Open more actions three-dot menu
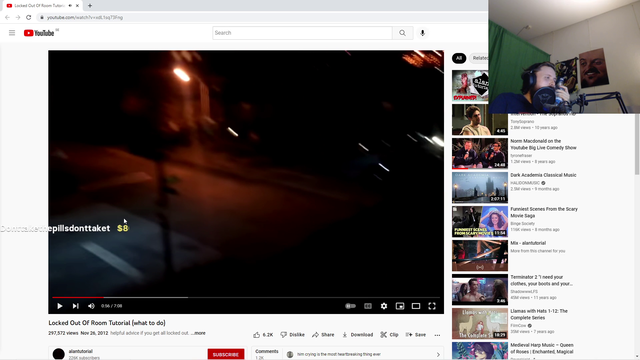640x360 pixels. pos(437,335)
